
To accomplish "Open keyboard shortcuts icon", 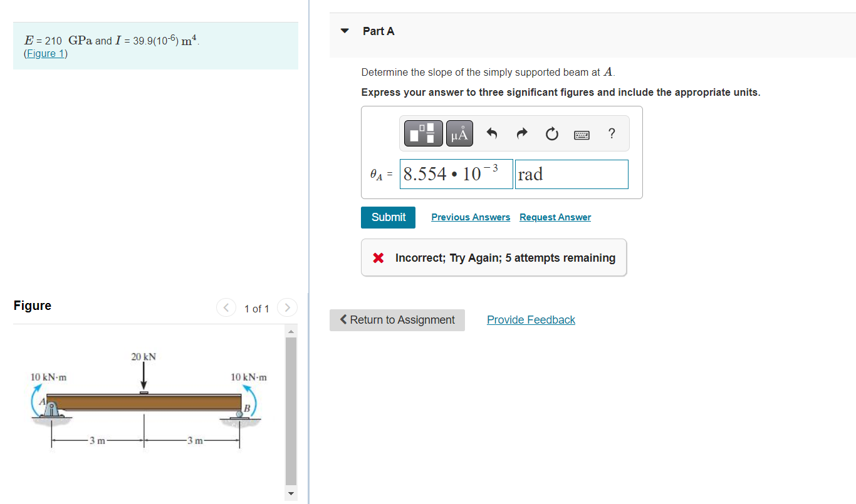I will pos(582,134).
